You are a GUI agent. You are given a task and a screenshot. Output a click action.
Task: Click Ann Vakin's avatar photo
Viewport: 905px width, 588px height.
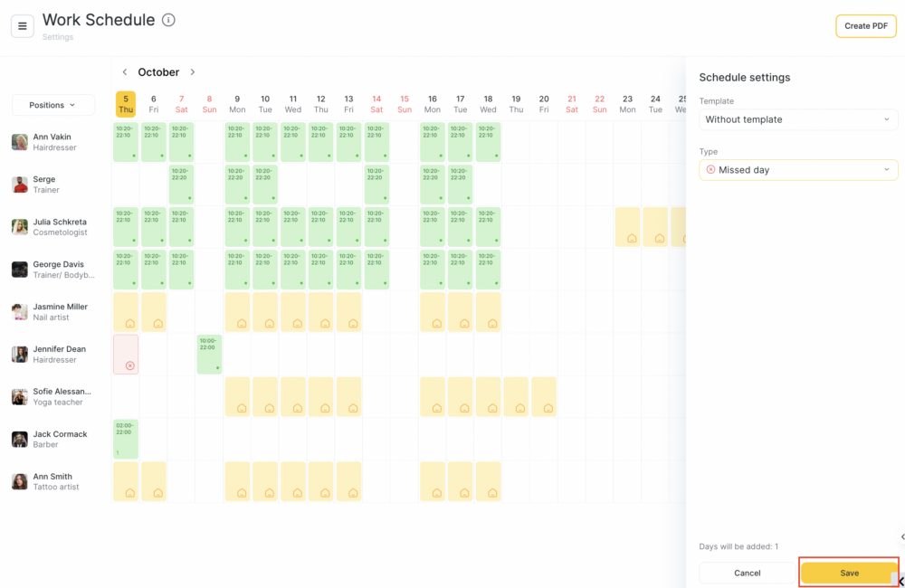(20, 142)
